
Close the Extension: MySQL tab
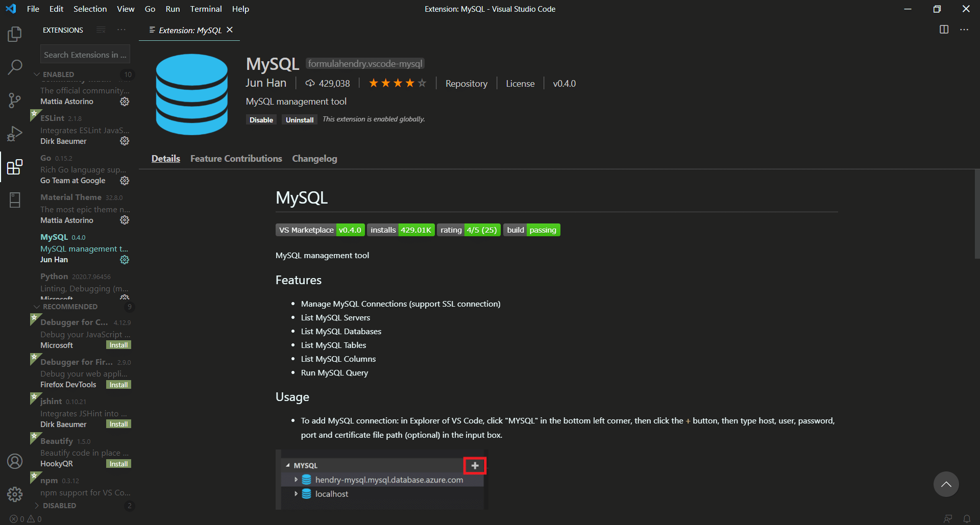230,30
